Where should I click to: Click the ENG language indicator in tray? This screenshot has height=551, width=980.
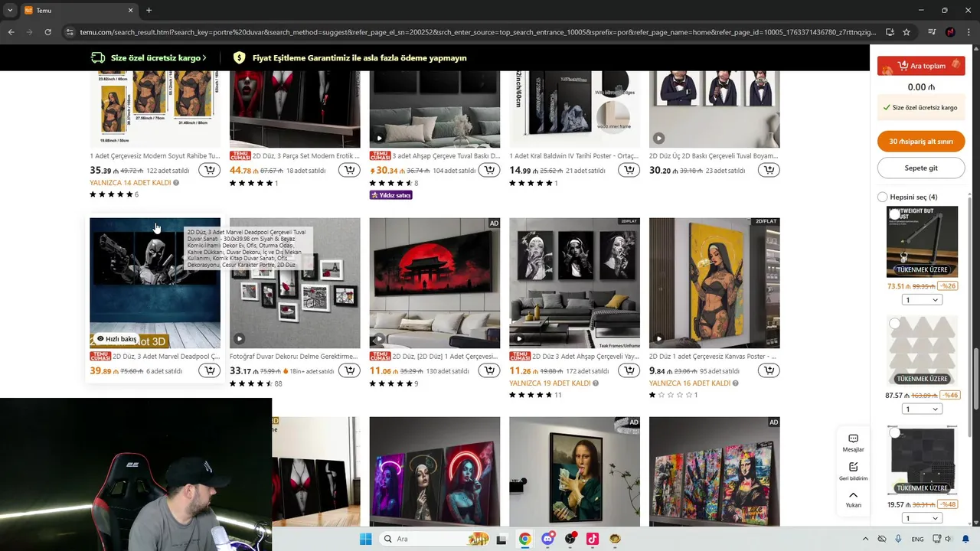(916, 539)
